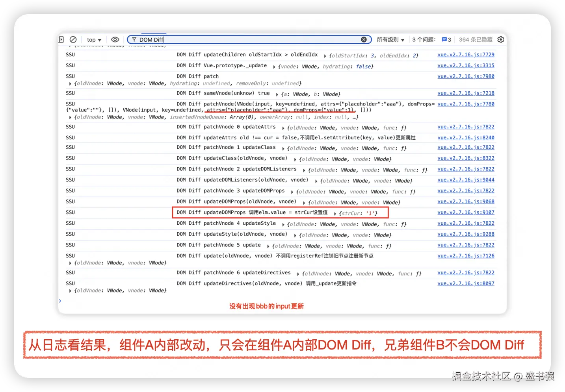The height and width of the screenshot is (392, 565).
Task: Open source link vue.v2.7.16.js:9068
Action: 466,202
